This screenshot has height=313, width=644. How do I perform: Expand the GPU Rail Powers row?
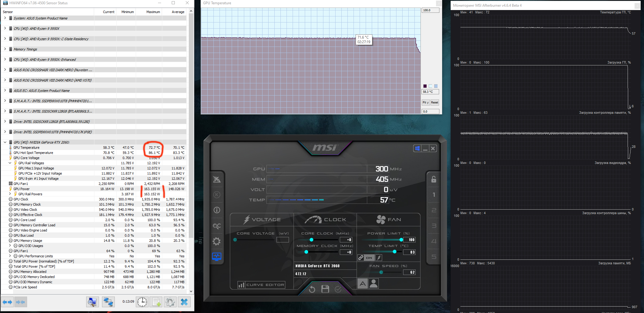point(10,194)
